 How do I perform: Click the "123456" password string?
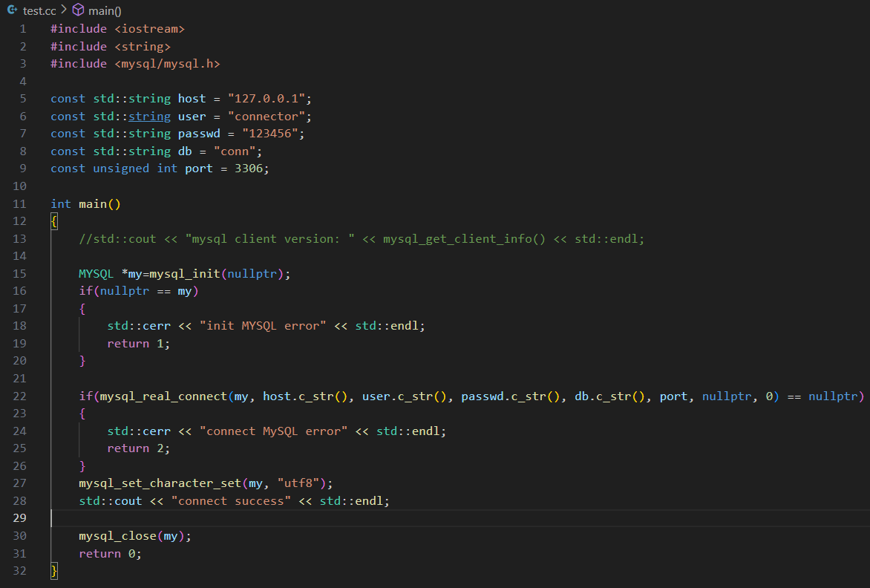270,134
